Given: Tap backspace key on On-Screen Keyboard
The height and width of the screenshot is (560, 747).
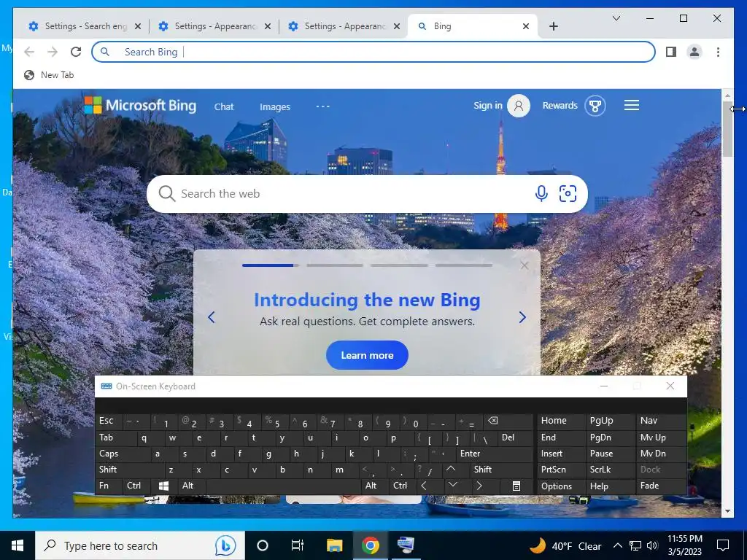Looking at the screenshot, I should [508, 421].
